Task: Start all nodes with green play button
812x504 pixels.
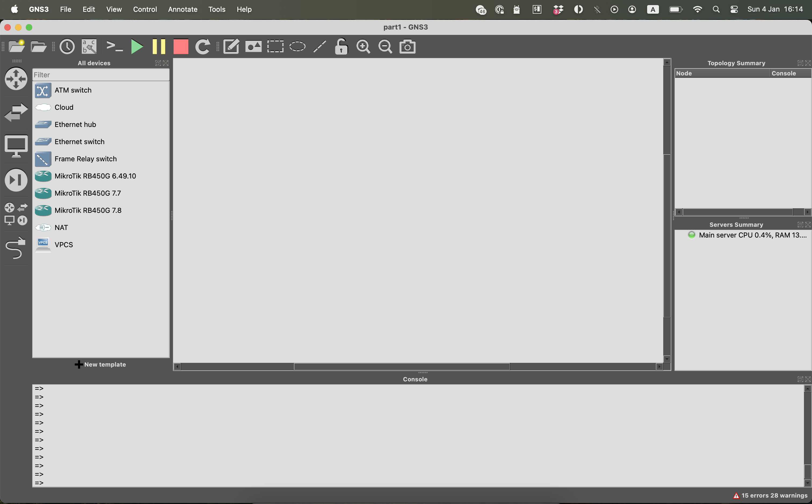Action: (x=137, y=47)
